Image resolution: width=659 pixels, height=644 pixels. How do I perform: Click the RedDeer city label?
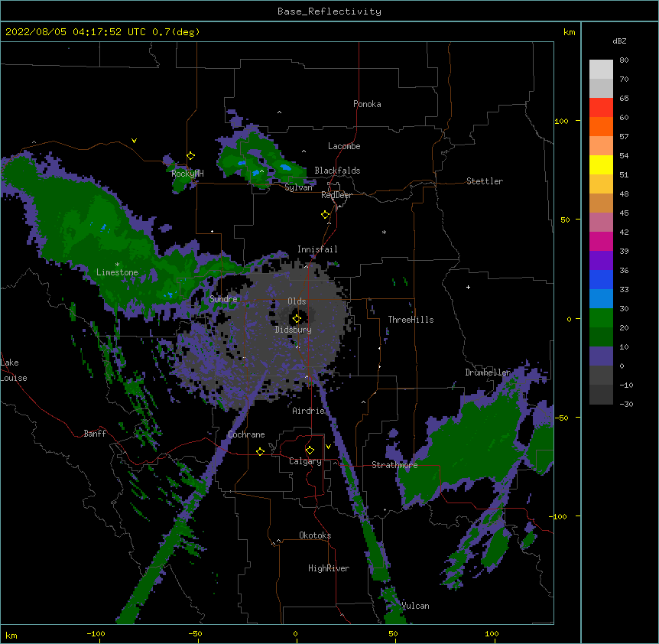[336, 195]
